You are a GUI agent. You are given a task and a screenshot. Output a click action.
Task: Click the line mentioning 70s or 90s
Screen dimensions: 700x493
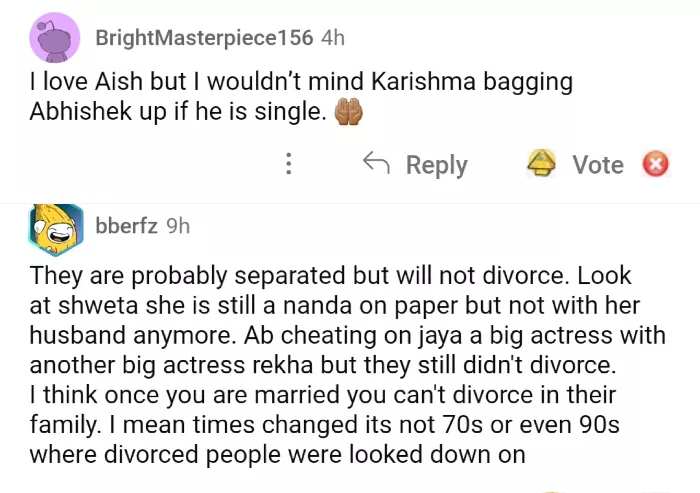coord(325,425)
